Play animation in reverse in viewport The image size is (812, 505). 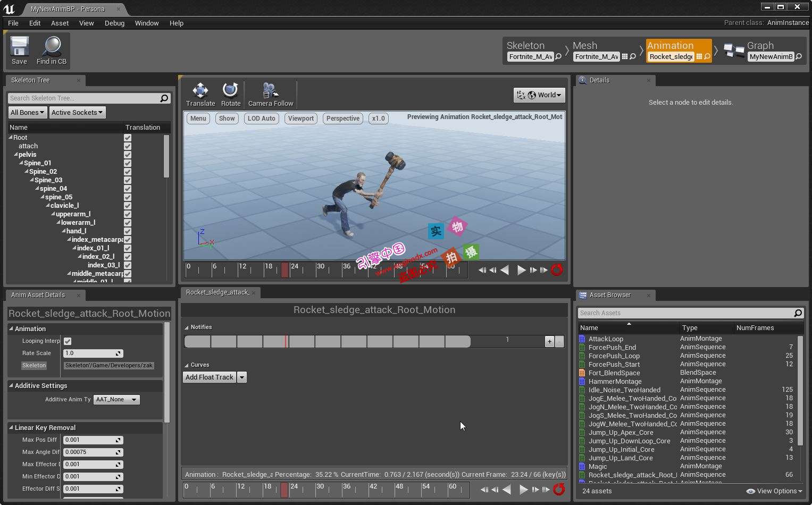505,270
